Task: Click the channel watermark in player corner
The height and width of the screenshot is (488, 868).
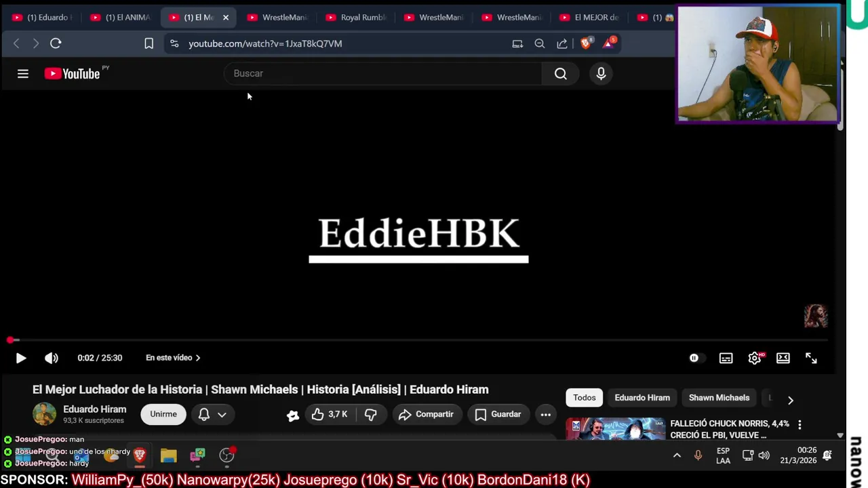Action: [x=816, y=316]
